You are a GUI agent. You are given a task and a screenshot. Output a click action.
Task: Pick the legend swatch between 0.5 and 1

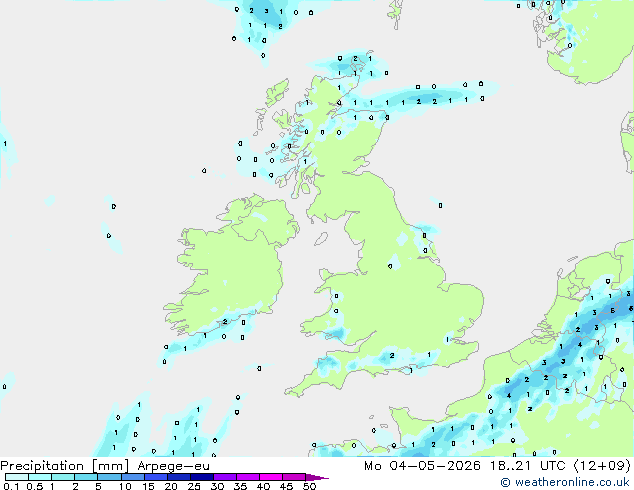[x=40, y=477]
